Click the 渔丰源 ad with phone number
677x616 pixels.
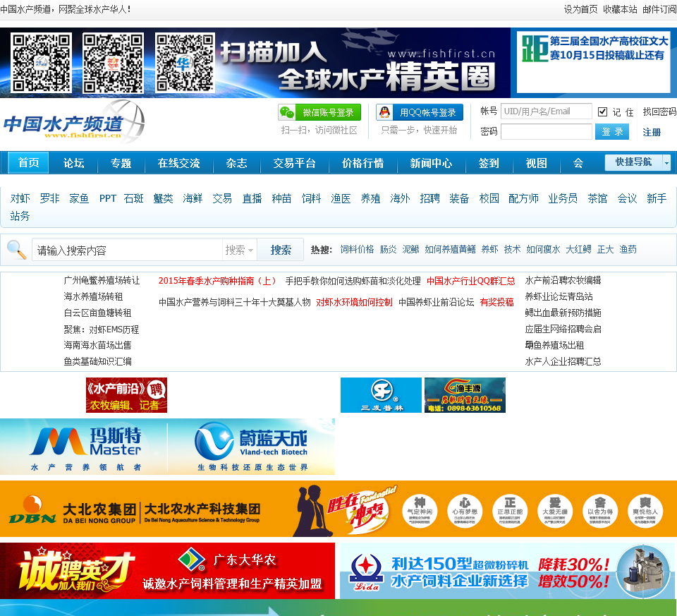[465, 395]
